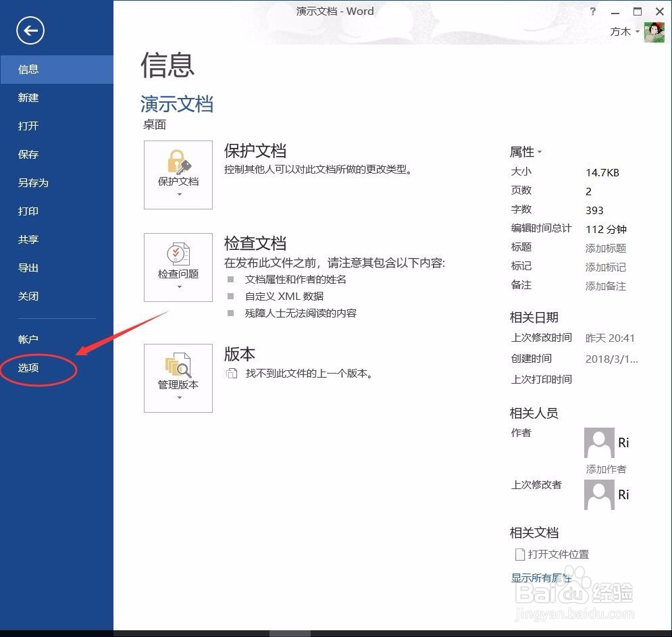The image size is (672, 637).
Task: Click the last modifier Ri avatar icon
Action: [599, 494]
